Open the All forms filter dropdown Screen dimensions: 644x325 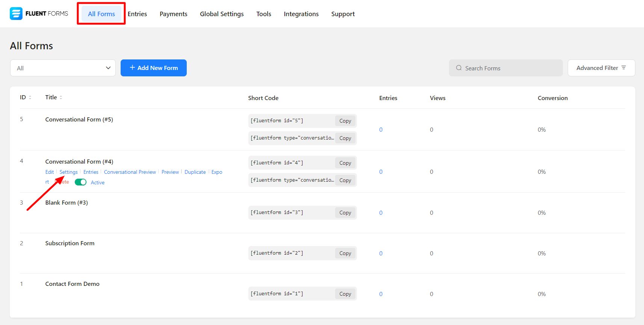click(x=63, y=68)
